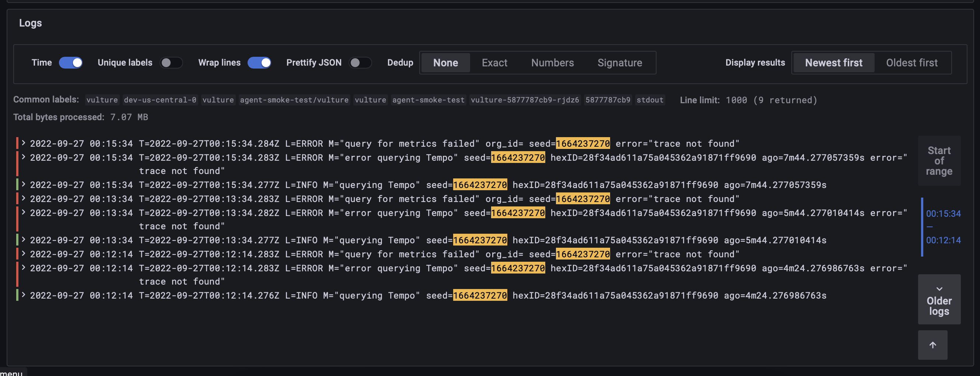Screen dimensions: 980x376
Task: Select Signature deduplication mode
Action: coord(619,62)
